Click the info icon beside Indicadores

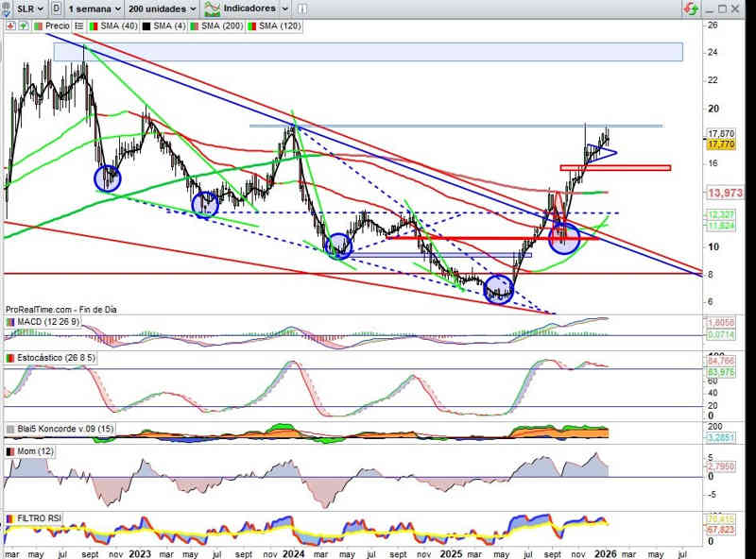(x=301, y=8)
